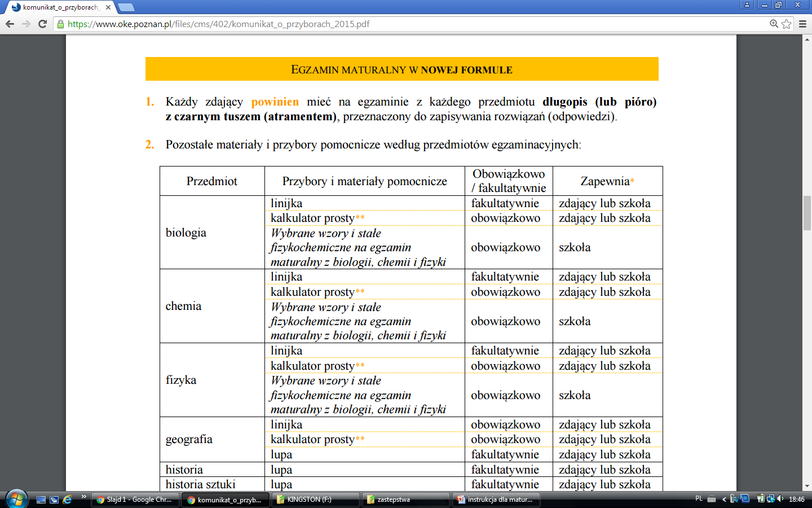Click the 18:46 system clock

click(797, 499)
